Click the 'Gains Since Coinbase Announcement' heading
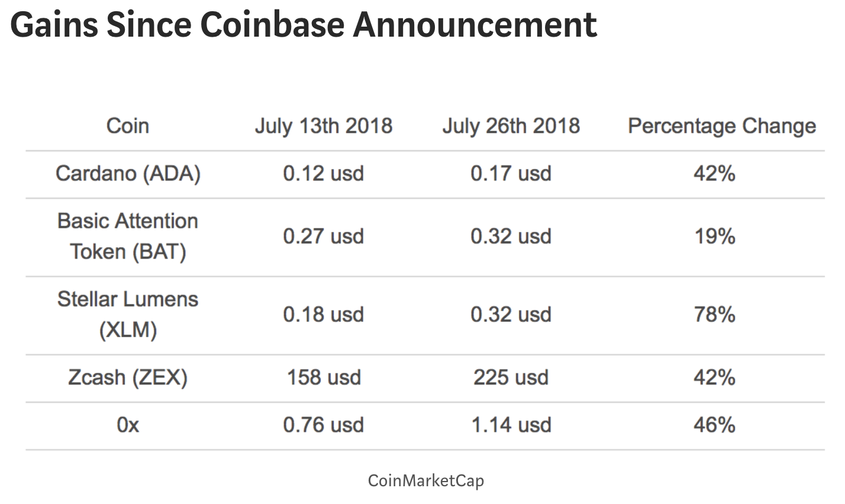845x504 pixels. [x=304, y=25]
